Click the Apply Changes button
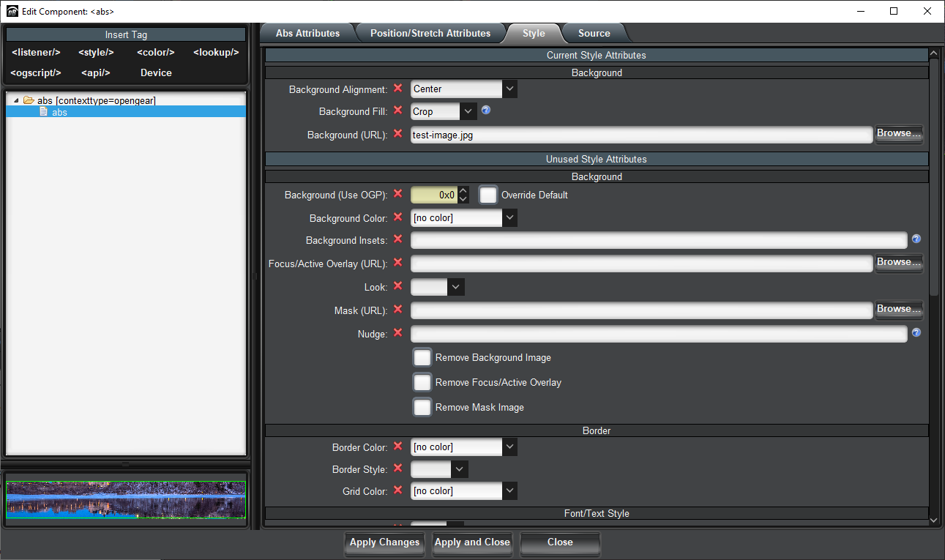Image resolution: width=945 pixels, height=560 pixels. (385, 542)
